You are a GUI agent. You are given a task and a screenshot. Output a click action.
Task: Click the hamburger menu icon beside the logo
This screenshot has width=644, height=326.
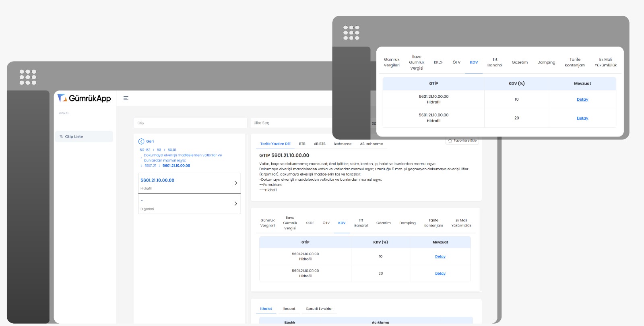point(126,98)
